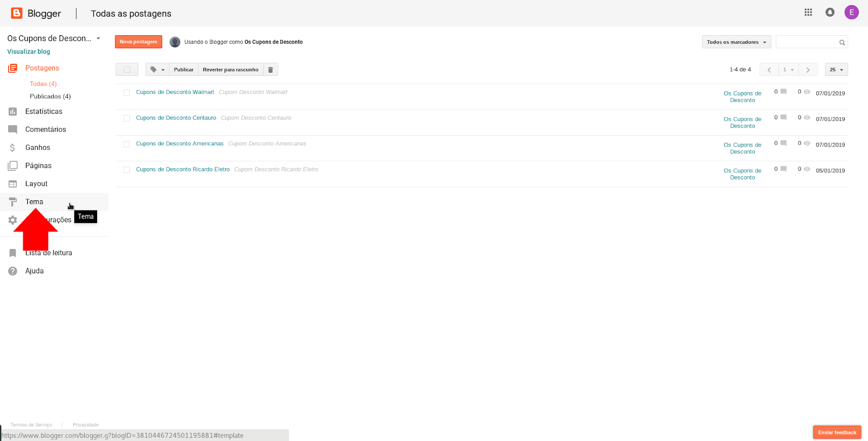The height and width of the screenshot is (441, 868).
Task: Open Lista de leitura
Action: pos(49,253)
